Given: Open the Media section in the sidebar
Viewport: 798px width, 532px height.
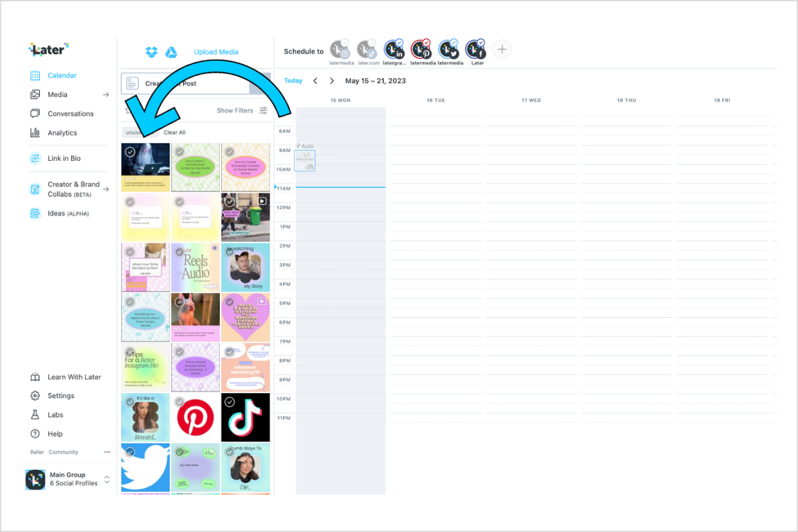Looking at the screenshot, I should click(x=57, y=94).
